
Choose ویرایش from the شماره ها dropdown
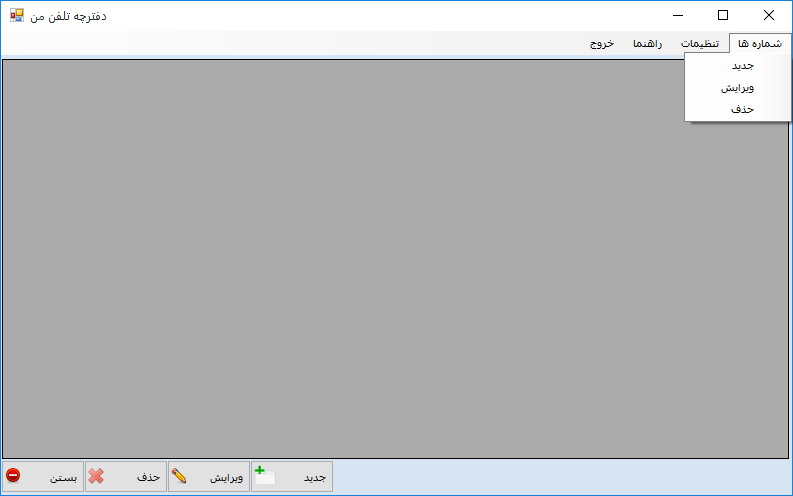(x=737, y=87)
